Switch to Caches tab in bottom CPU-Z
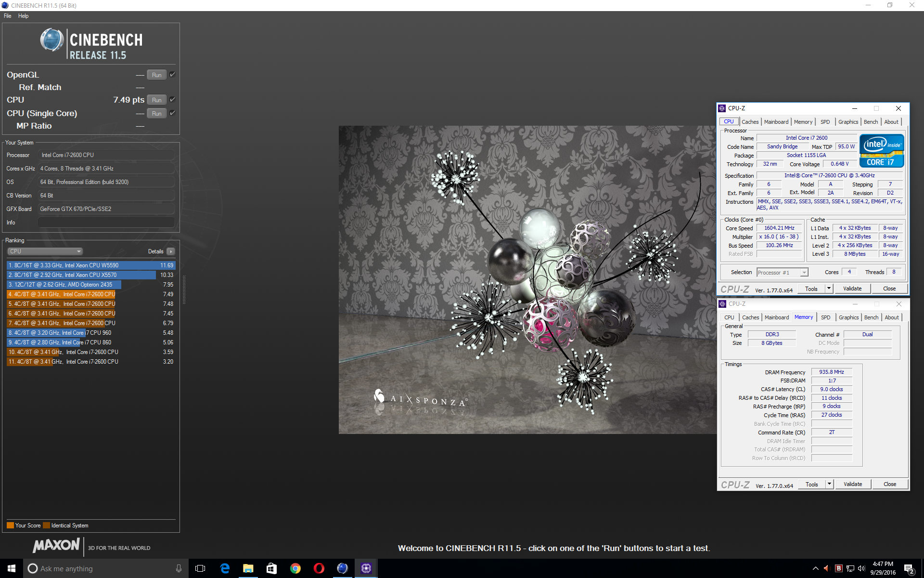This screenshot has height=578, width=924. click(x=750, y=317)
